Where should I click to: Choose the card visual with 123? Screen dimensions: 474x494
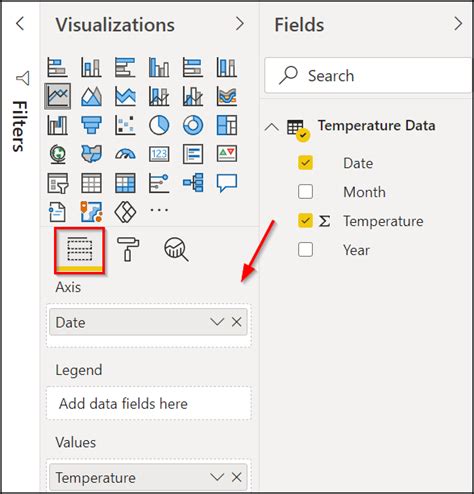point(159,154)
